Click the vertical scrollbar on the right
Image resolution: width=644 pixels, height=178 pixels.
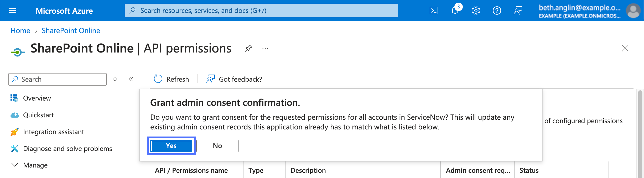click(640, 134)
